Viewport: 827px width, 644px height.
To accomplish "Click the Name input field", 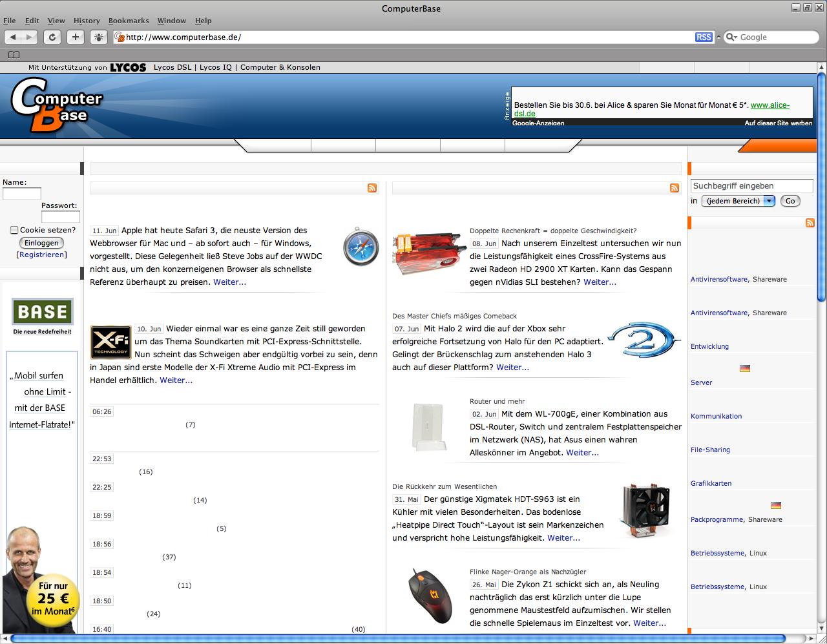I will point(21,194).
